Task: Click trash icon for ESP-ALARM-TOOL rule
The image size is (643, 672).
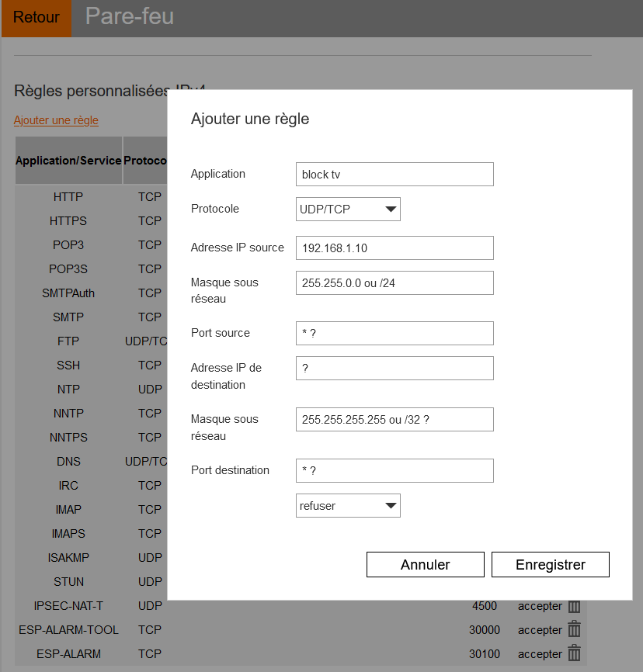Action: click(x=574, y=630)
